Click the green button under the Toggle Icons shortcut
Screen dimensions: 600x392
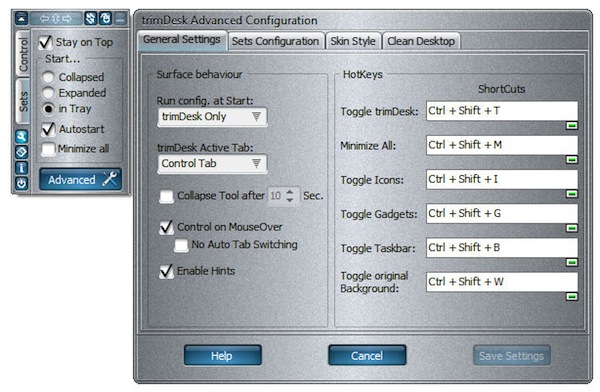[572, 194]
